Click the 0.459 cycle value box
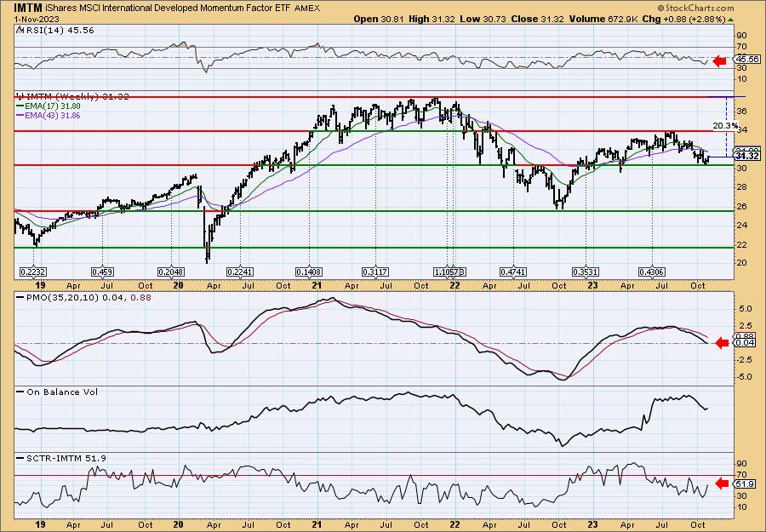The width and height of the screenshot is (766, 532). [103, 272]
